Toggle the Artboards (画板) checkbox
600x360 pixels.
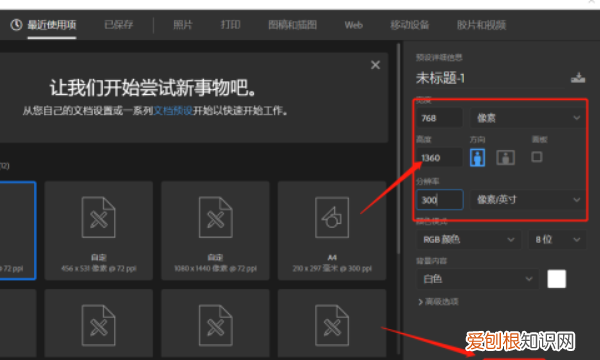click(x=537, y=157)
